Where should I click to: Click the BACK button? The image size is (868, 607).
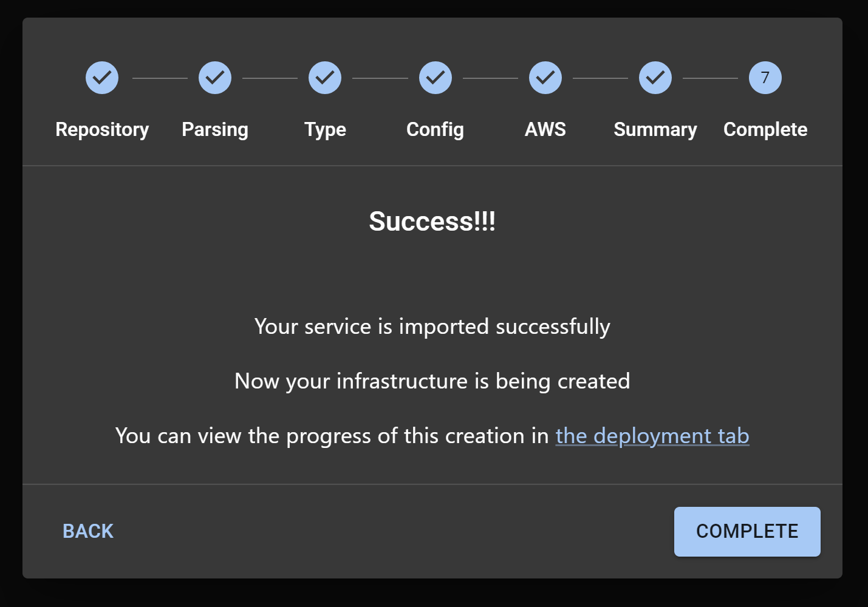pyautogui.click(x=88, y=531)
